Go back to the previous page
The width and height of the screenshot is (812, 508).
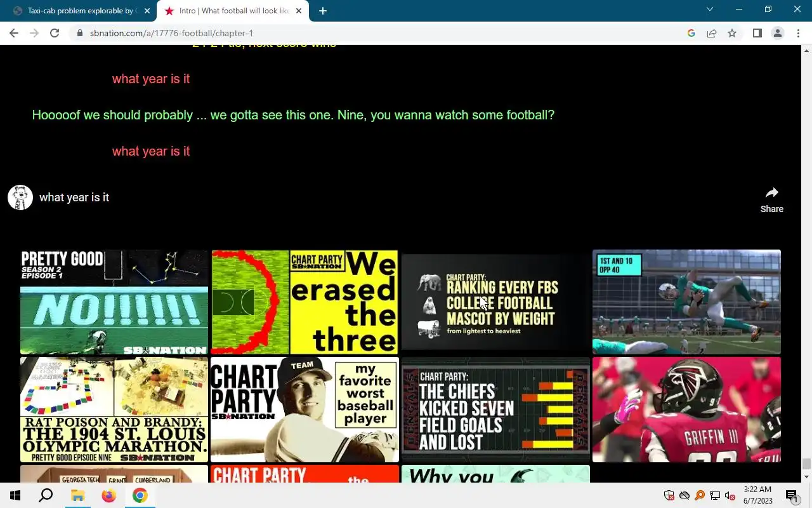coord(14,33)
